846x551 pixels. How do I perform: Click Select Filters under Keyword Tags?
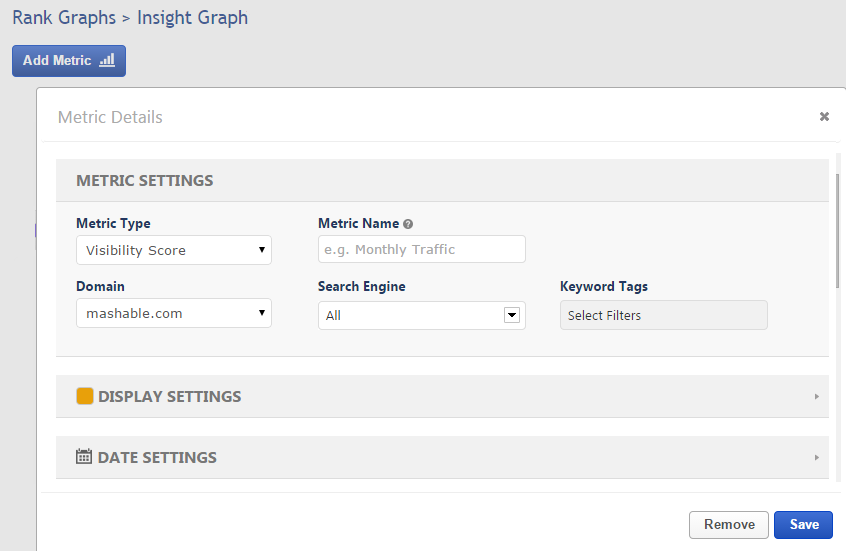pyautogui.click(x=663, y=315)
